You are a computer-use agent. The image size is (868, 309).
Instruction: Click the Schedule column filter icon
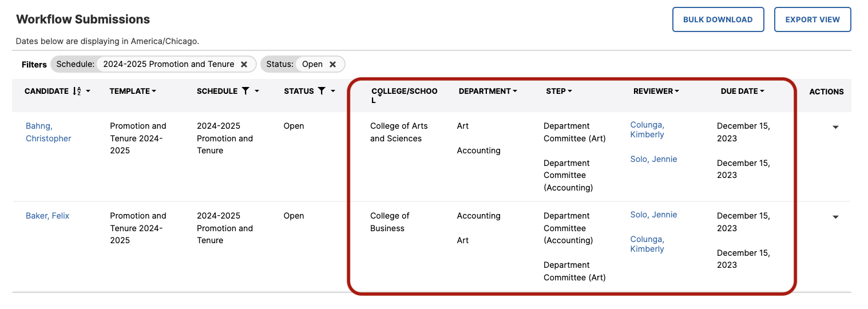pos(245,91)
